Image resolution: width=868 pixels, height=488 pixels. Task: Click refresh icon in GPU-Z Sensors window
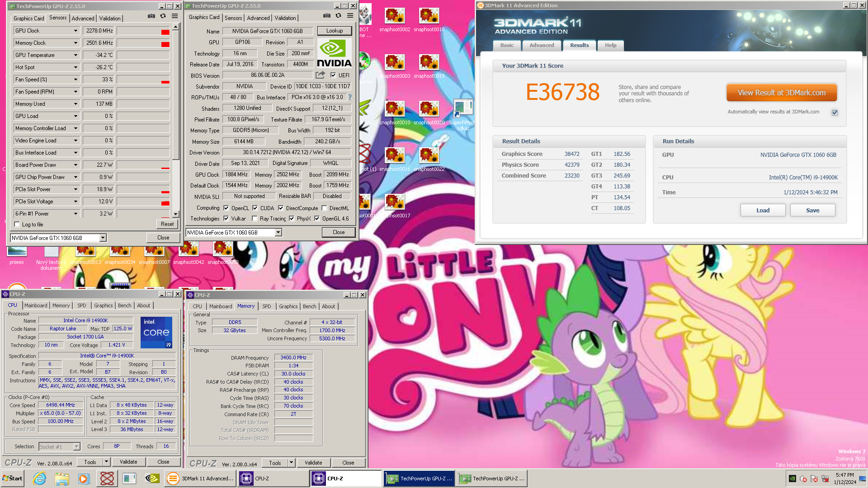(x=163, y=16)
